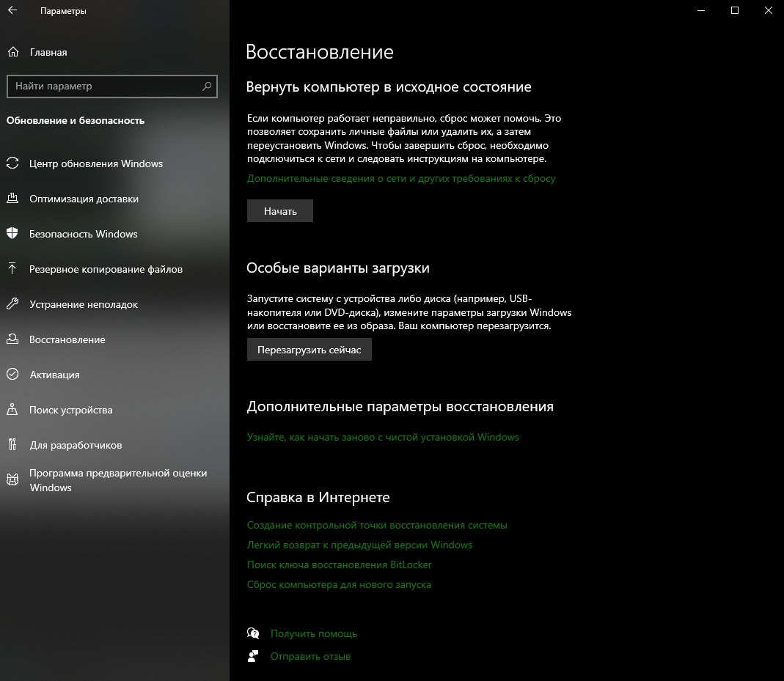Click the upload arrow icon for Резервное копирование
This screenshot has height=681, width=784.
click(12, 269)
